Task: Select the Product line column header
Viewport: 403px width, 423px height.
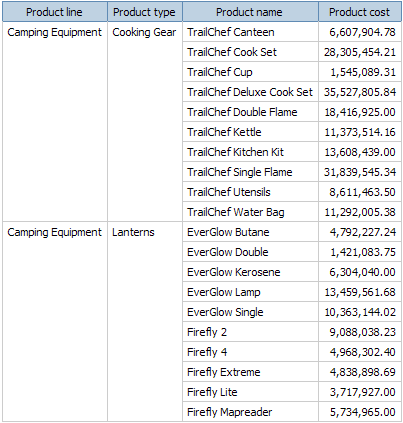Action: 55,12
